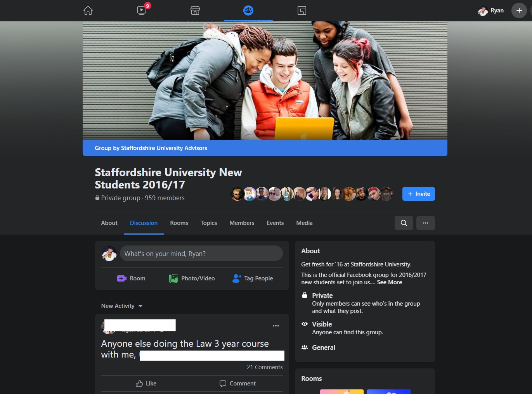Search the group with magnifier icon
Viewport: 532px width, 394px height.
tap(404, 223)
